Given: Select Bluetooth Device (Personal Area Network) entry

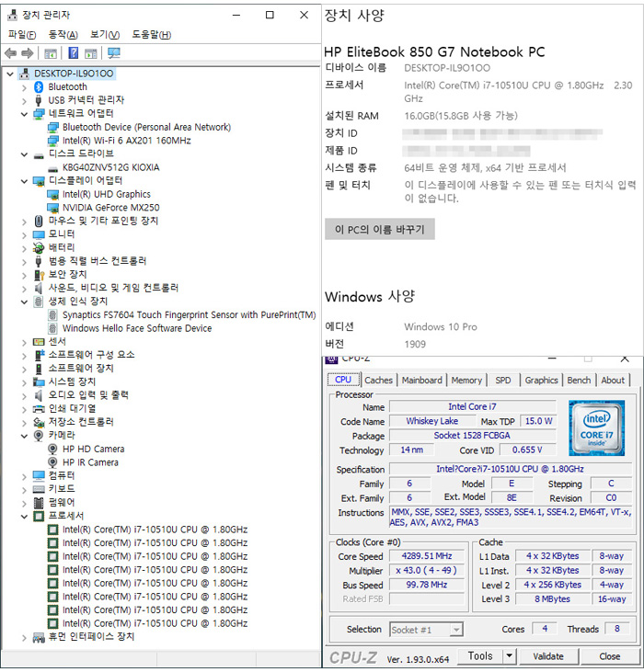Looking at the screenshot, I should point(146,127).
